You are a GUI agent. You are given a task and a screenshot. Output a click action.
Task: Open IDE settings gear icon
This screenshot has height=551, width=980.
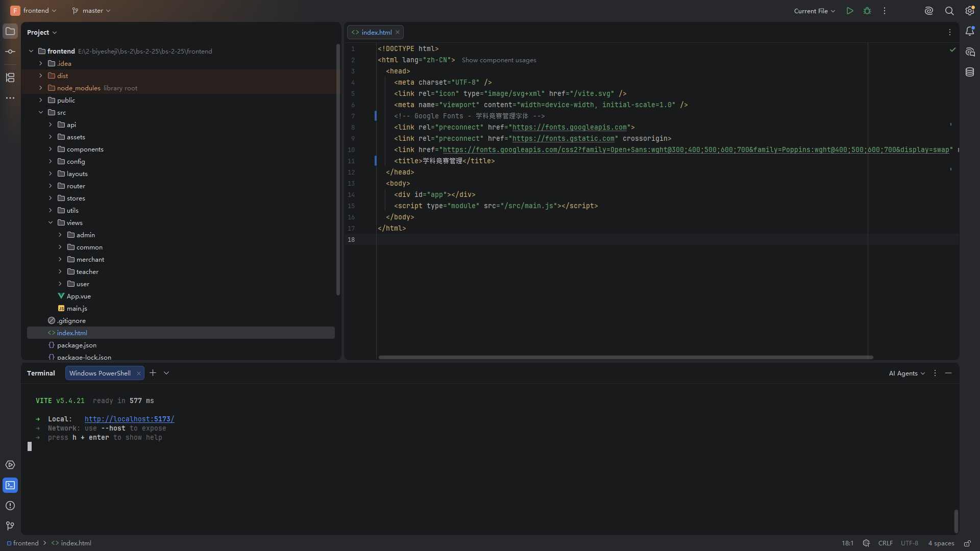coord(970,11)
